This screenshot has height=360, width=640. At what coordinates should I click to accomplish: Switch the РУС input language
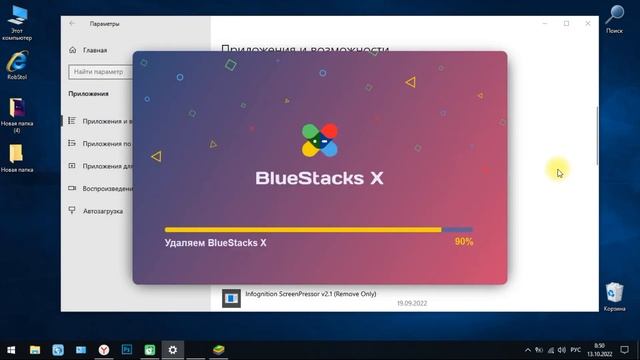(x=576, y=350)
